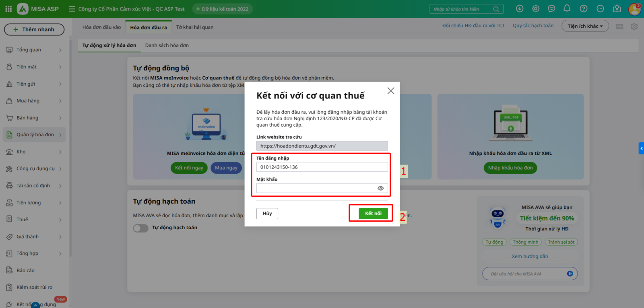Click Mua ngay button

tap(226, 168)
